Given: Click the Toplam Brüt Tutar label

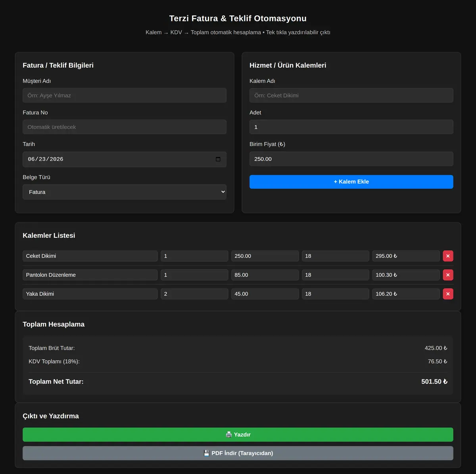Looking at the screenshot, I should click(52, 348).
